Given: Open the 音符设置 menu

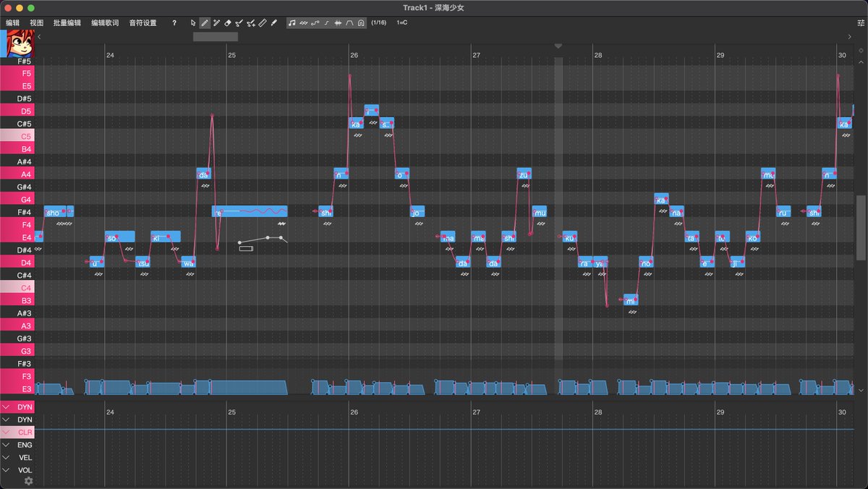Looking at the screenshot, I should point(142,22).
